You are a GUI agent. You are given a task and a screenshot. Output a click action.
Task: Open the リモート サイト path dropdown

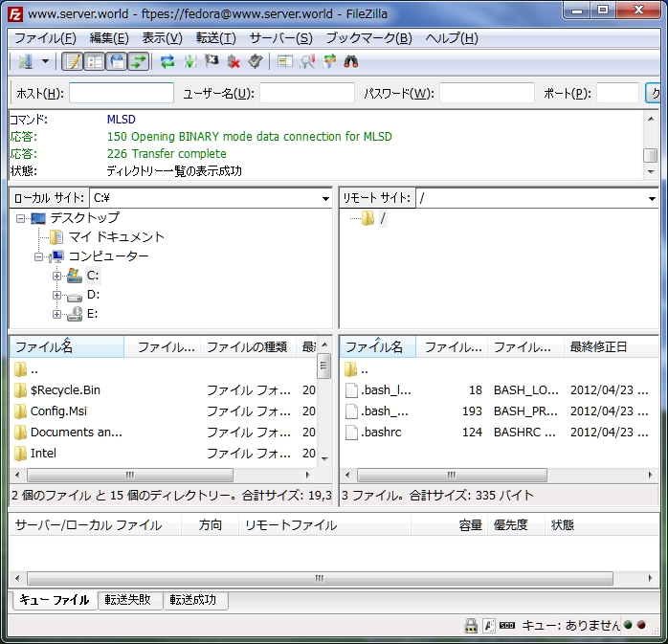point(652,198)
